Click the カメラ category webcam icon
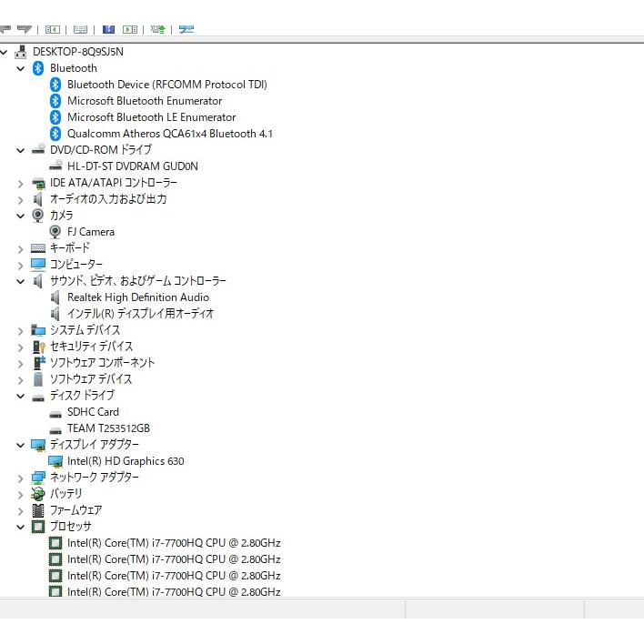This screenshot has height=644, width=644. click(38, 216)
